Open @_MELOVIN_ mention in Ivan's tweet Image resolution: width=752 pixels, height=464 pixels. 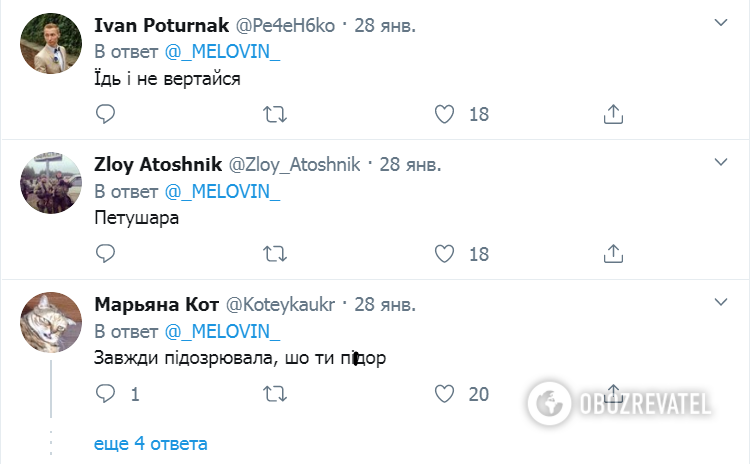[222, 52]
